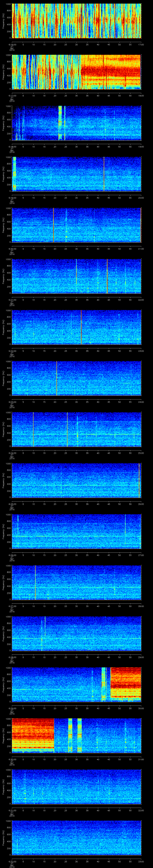
Task: Click the 24:00 end time label
Action: pos(141,402)
